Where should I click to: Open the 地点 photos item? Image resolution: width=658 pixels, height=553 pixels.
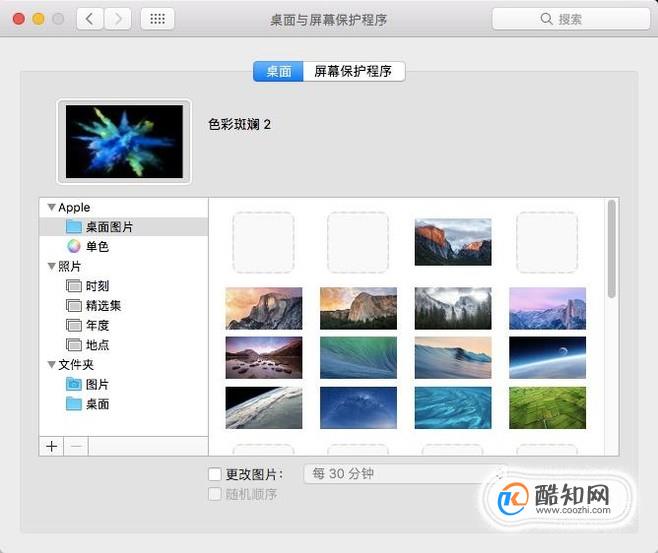tap(87, 345)
